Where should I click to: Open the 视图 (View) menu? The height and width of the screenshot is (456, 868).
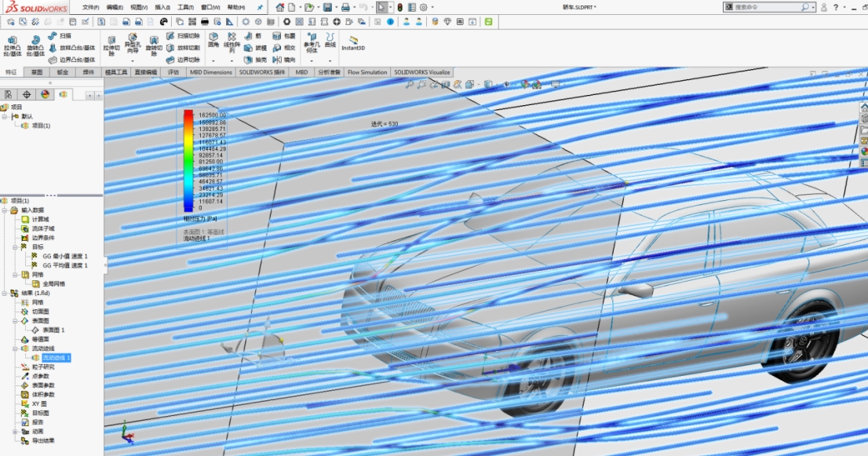(x=138, y=7)
